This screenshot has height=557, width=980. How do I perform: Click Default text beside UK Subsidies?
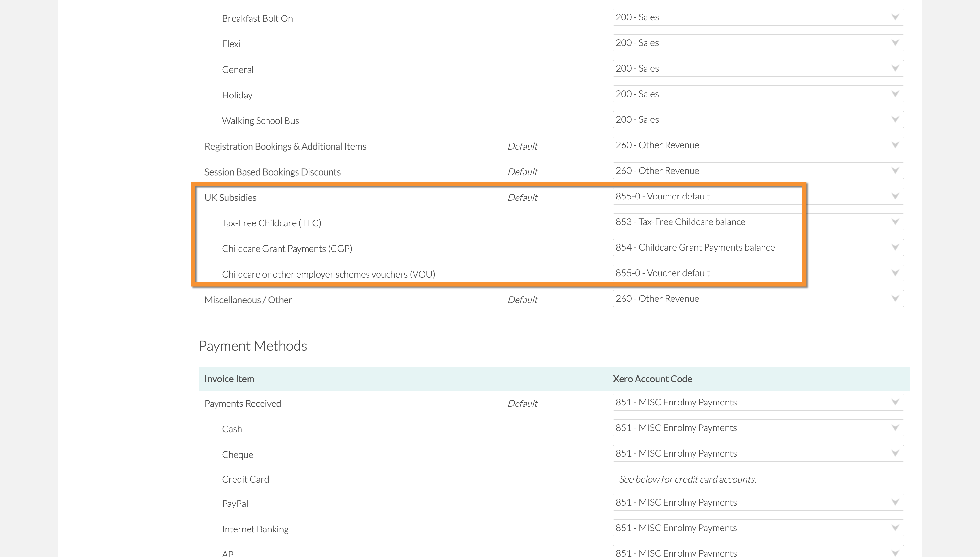click(522, 198)
